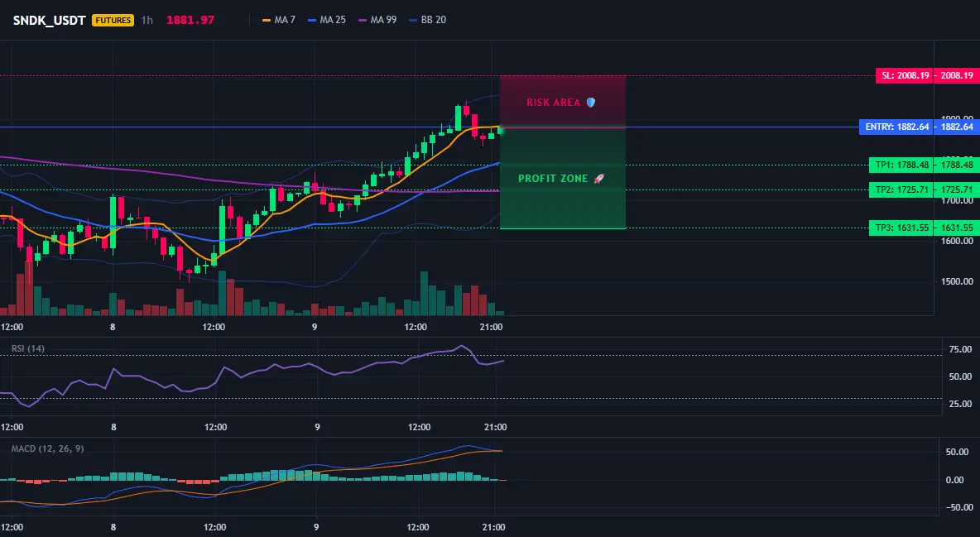
Task: Click the green TP1: 1788.48 label
Action: point(901,165)
